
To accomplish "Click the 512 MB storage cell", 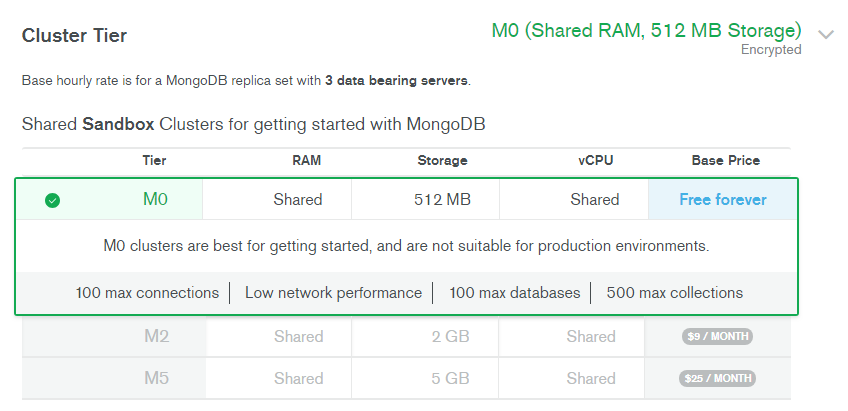I will coord(442,200).
